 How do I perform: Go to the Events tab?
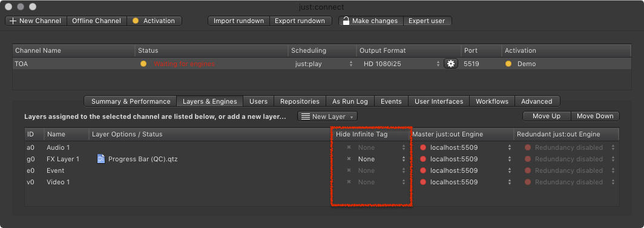tap(391, 101)
